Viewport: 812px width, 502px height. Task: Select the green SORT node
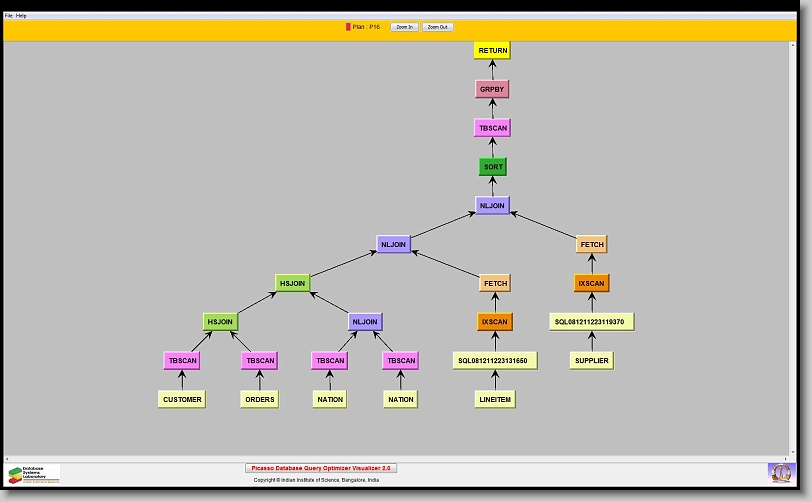point(493,167)
